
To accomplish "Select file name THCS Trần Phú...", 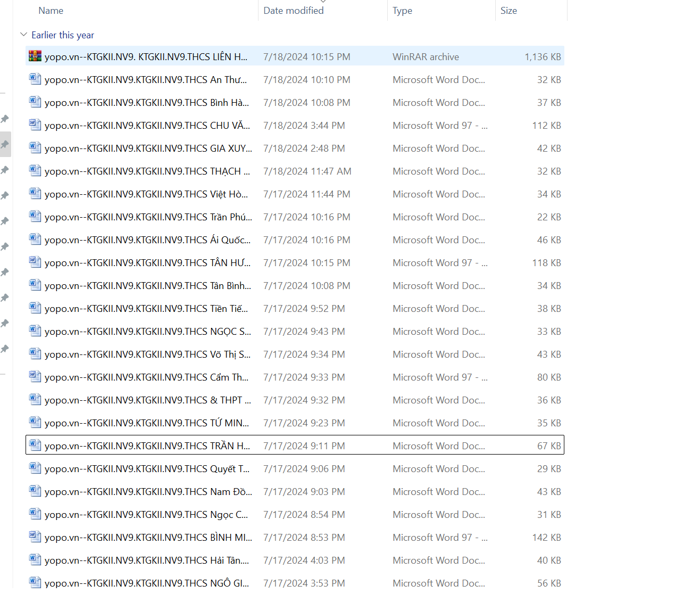I will (x=148, y=217).
